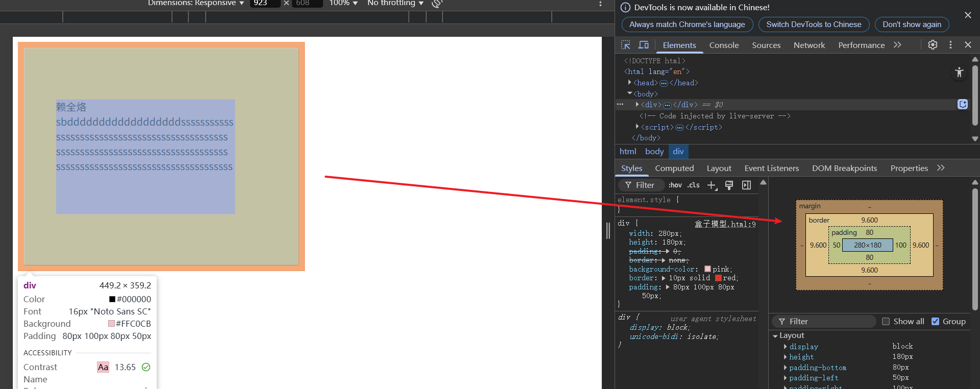Click the icon at right of selected div row
This screenshot has height=389, width=980.
pos(963,104)
